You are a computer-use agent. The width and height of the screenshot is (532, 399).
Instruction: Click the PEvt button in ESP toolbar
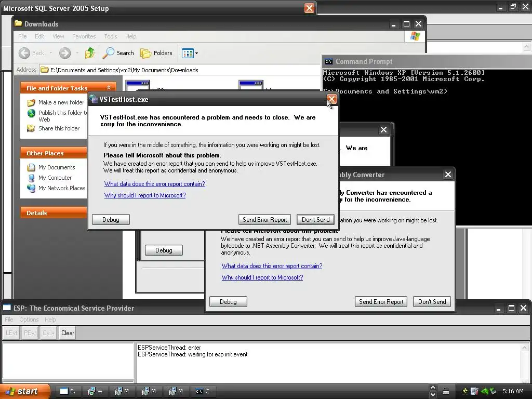pyautogui.click(x=30, y=333)
